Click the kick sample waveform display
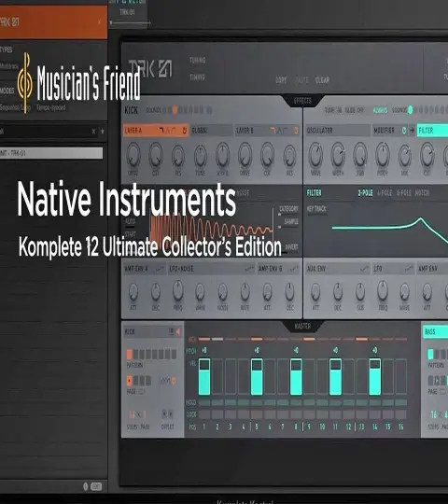The width and height of the screenshot is (448, 504). [211, 231]
